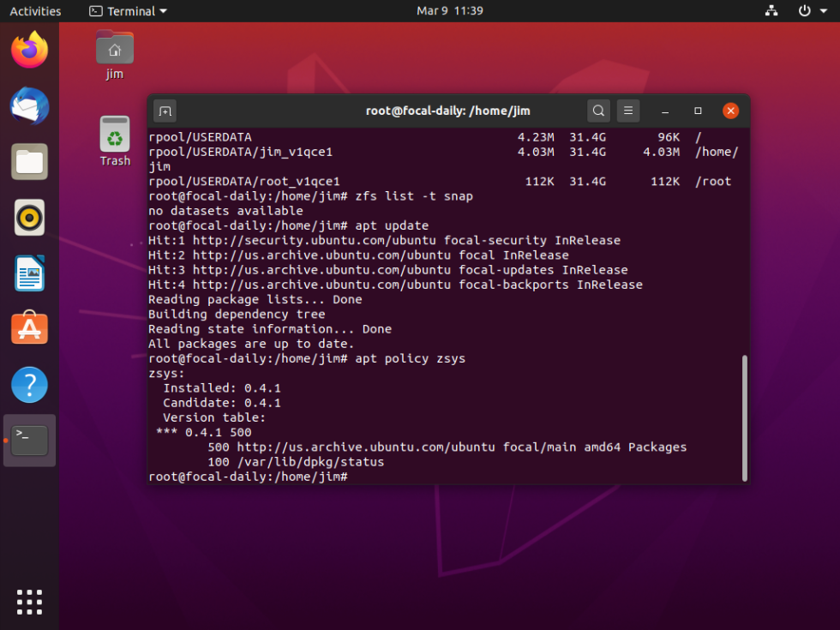Open the terminal search tool
Viewport: 840px width, 630px height.
[x=598, y=111]
